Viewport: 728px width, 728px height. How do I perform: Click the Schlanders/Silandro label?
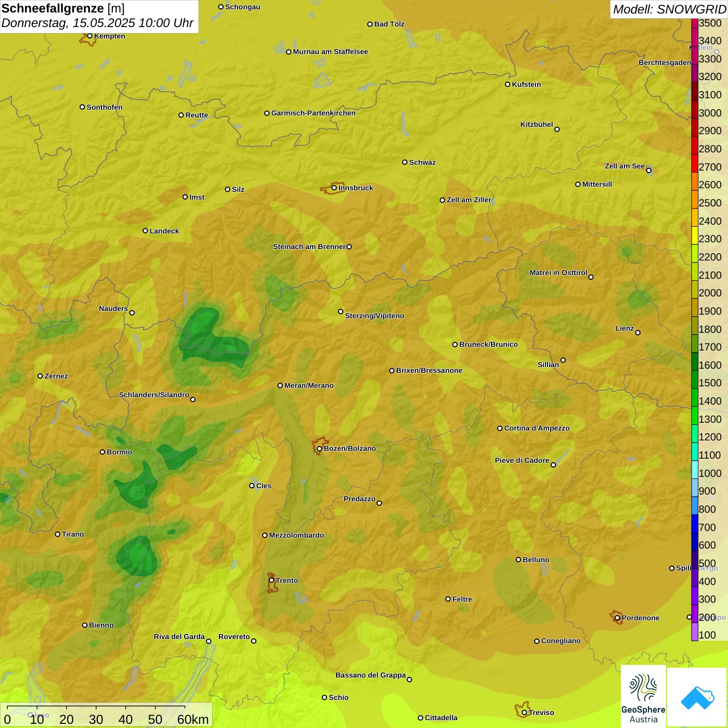coord(154,395)
